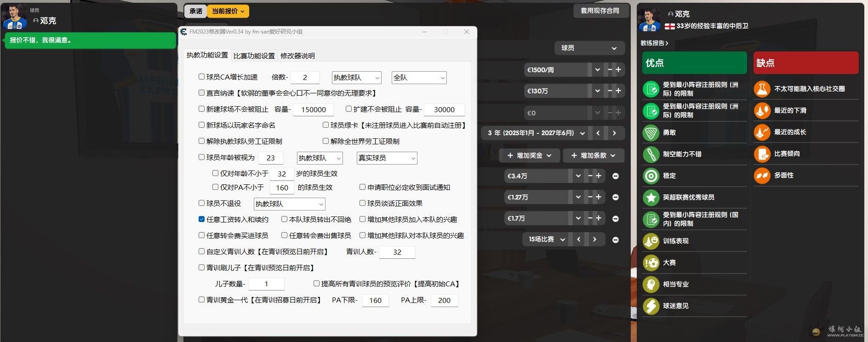This screenshot has width=868, height=342.
Task: Click the 不太可能融入核心社交圈 flask icon
Action: [x=762, y=89]
